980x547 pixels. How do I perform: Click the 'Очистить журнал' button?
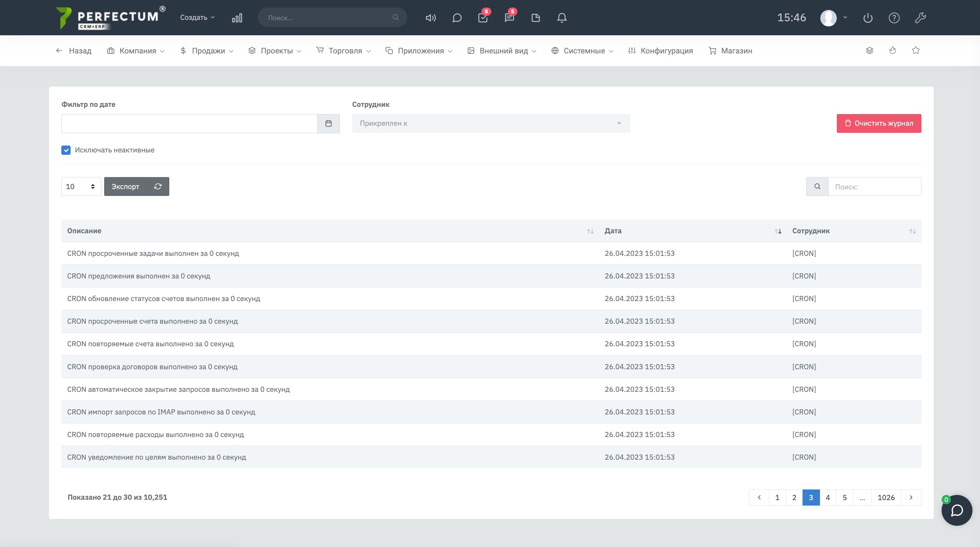click(879, 124)
